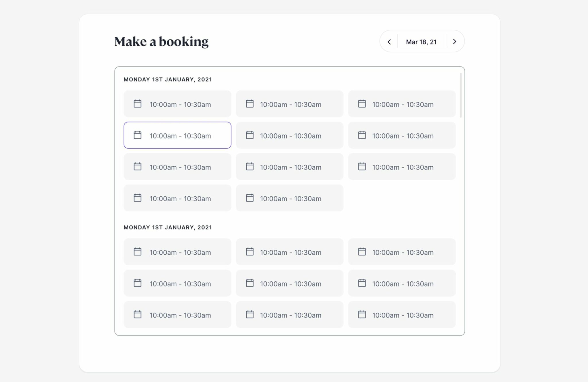The image size is (588, 382).
Task: Select the highlighted 10:00am - 10:30am slot
Action: 177,135
